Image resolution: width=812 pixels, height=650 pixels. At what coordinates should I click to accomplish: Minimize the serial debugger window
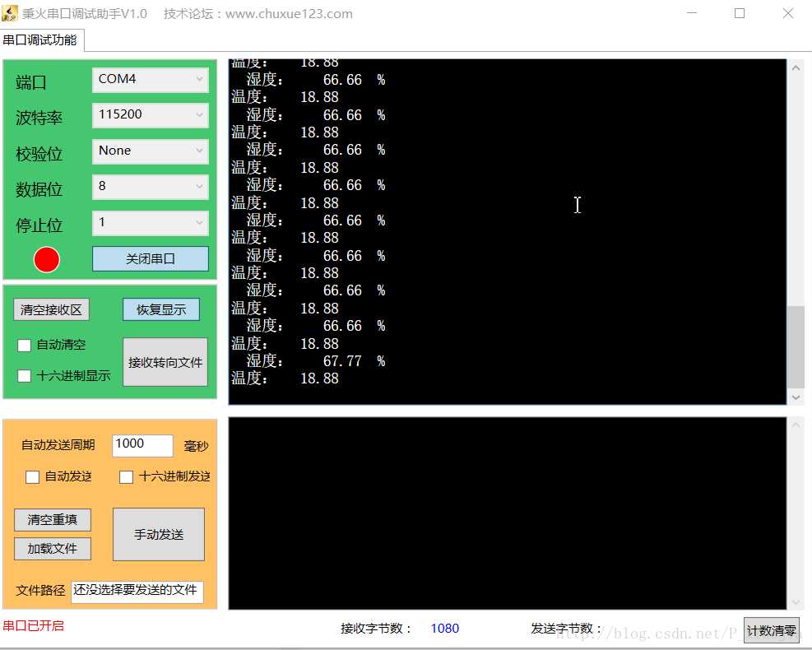[x=692, y=13]
